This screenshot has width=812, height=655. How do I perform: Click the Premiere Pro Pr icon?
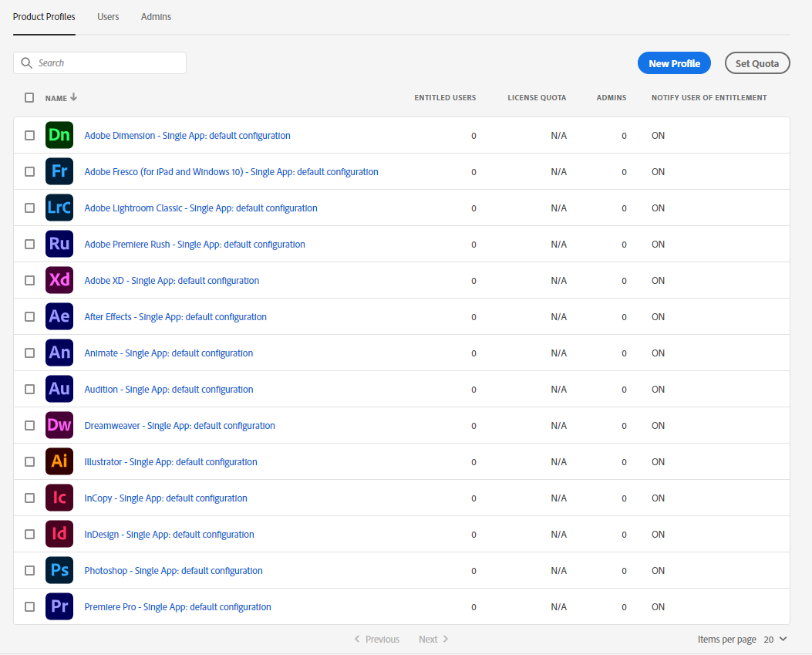click(x=59, y=607)
